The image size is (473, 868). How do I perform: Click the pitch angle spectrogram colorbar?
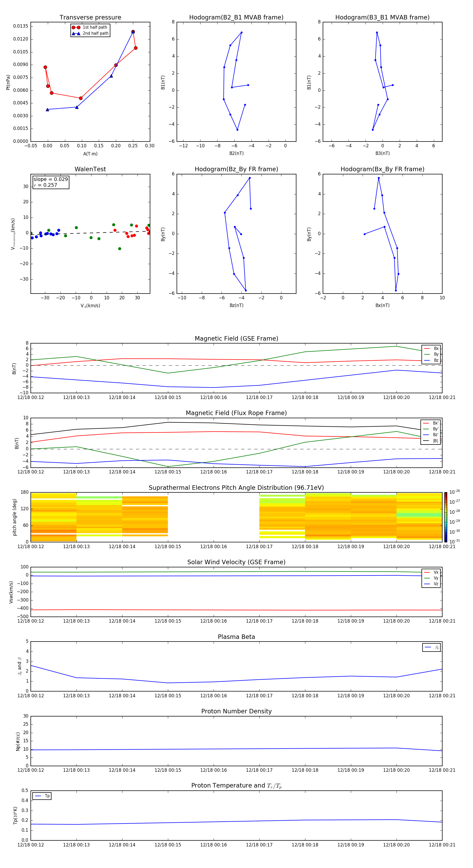click(446, 517)
